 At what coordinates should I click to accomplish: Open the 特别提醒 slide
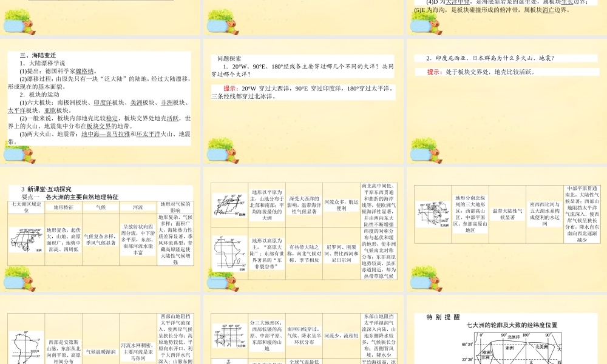coord(507,329)
